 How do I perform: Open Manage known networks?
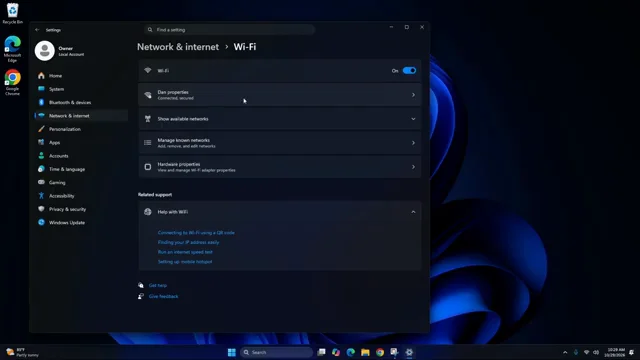point(280,143)
